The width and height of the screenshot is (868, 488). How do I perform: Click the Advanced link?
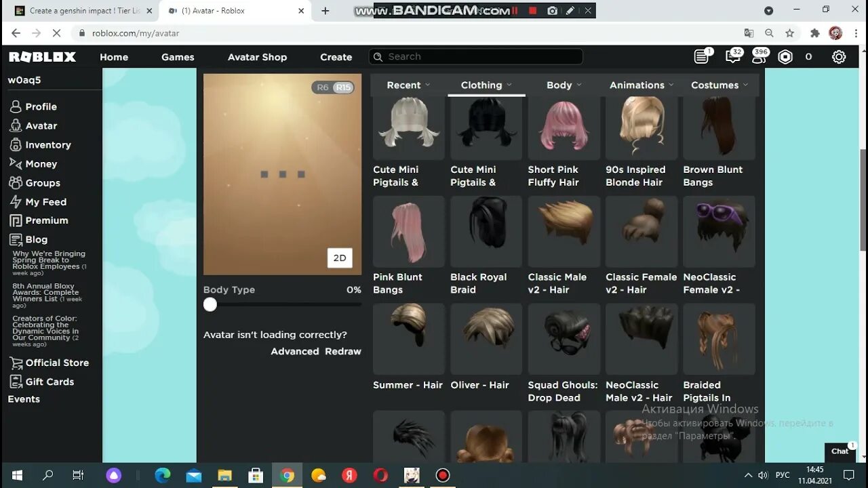pyautogui.click(x=295, y=351)
